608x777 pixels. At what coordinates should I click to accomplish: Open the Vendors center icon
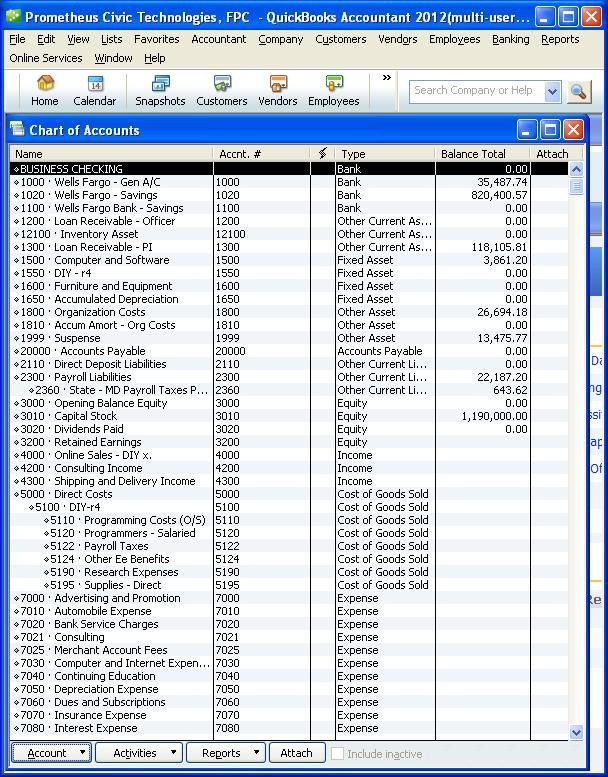277,91
